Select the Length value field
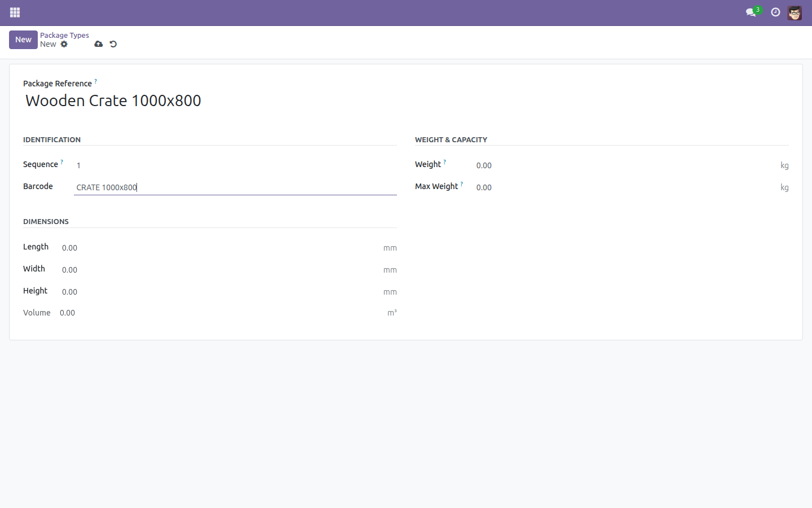The image size is (812, 508). coord(219,248)
